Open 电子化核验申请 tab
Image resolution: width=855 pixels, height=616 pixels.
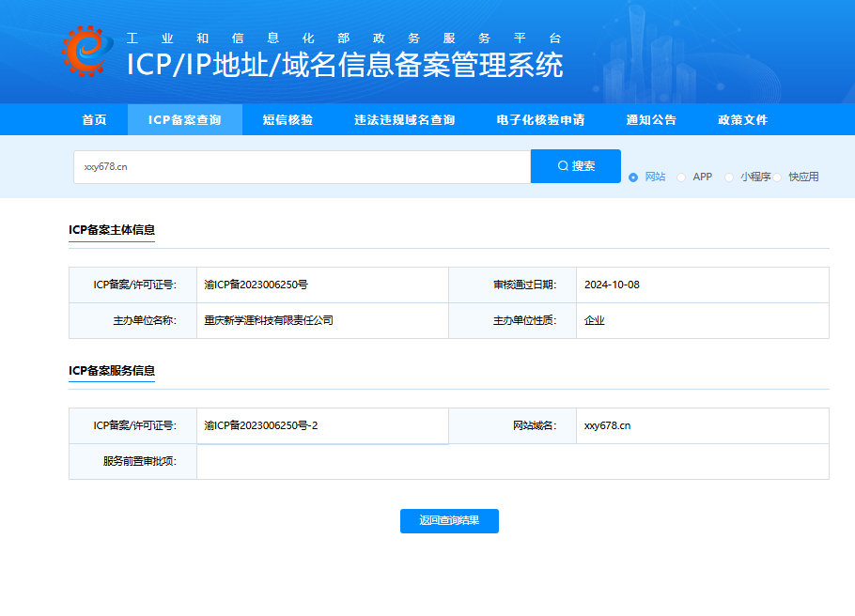(540, 120)
